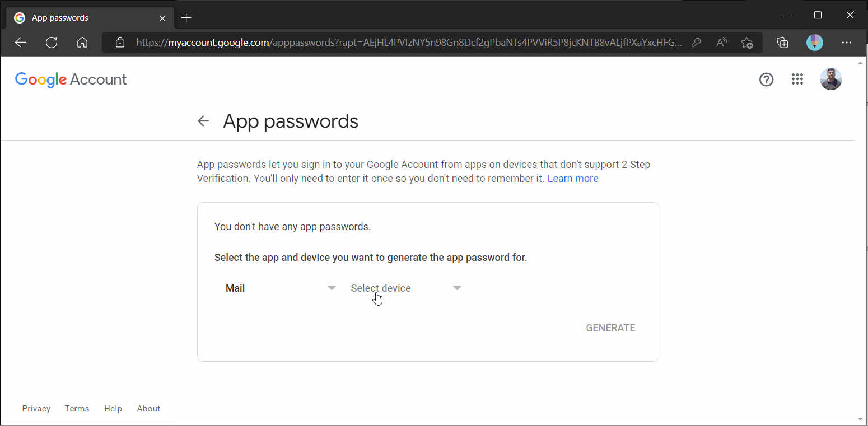The width and height of the screenshot is (868, 426).
Task: Close the App passwords tab
Action: pos(162,18)
